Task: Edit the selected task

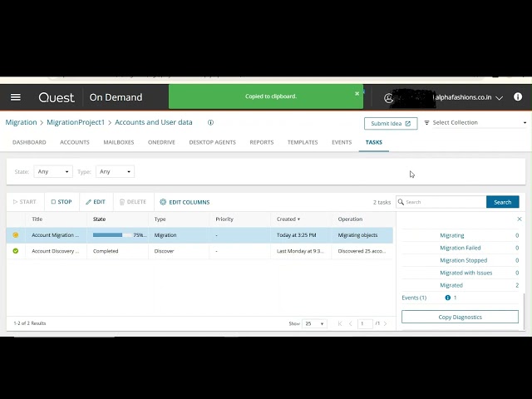Action: [96, 202]
